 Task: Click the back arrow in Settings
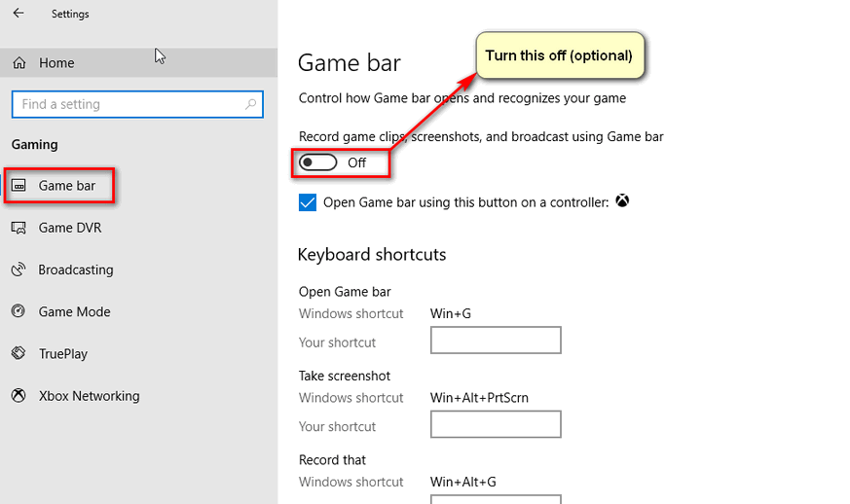[x=18, y=13]
